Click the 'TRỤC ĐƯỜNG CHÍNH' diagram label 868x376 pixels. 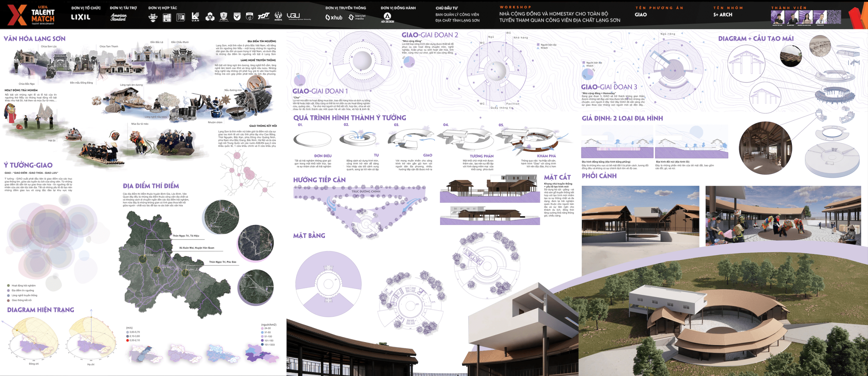tap(366, 192)
